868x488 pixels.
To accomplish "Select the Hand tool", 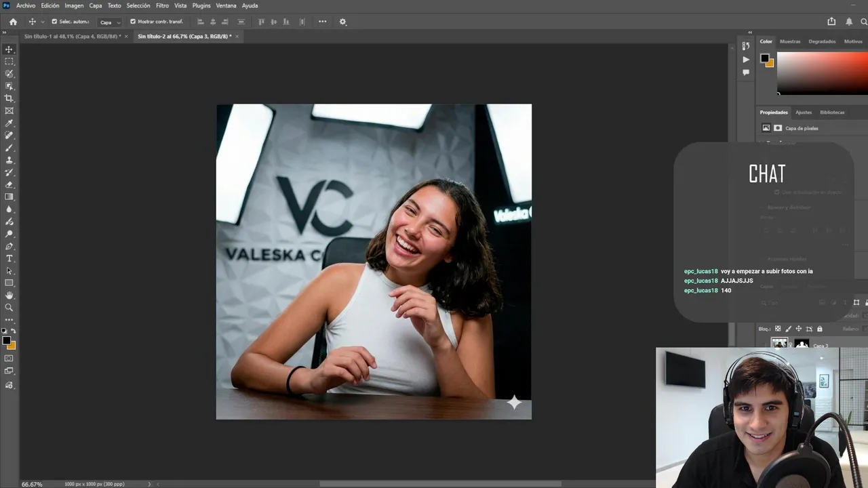I will [9, 296].
